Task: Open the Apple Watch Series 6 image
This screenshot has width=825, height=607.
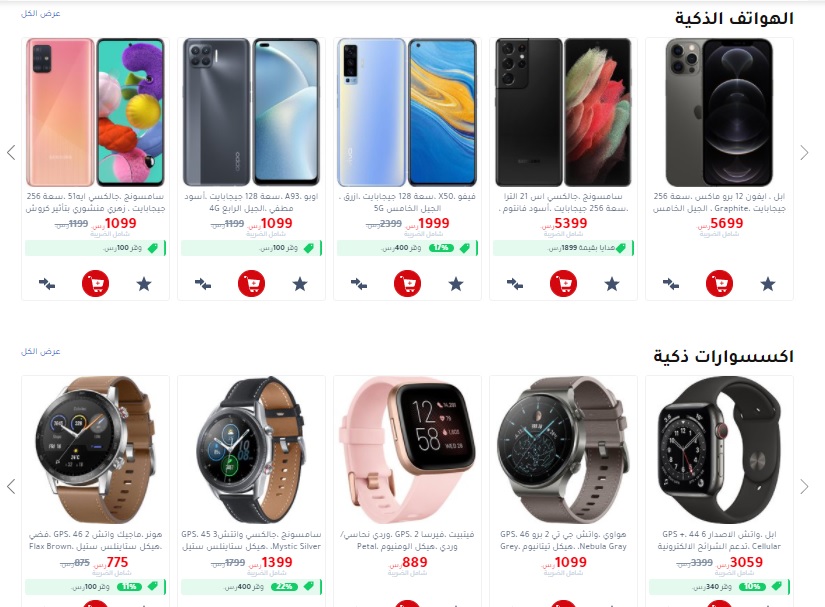Action: [x=719, y=450]
